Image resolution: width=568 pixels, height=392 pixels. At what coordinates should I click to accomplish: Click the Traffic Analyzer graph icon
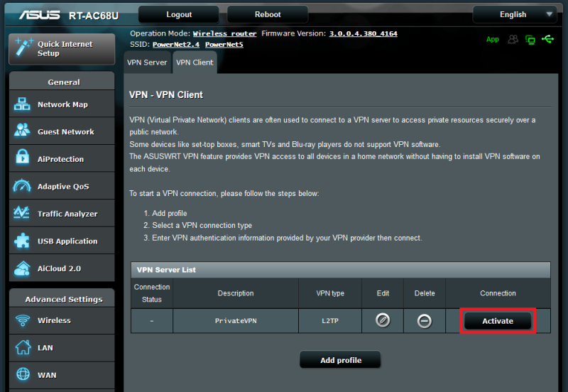coord(21,212)
